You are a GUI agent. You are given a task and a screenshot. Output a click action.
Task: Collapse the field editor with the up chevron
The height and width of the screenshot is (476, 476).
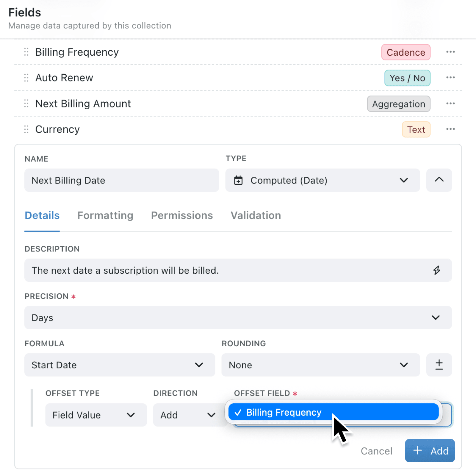click(x=439, y=180)
